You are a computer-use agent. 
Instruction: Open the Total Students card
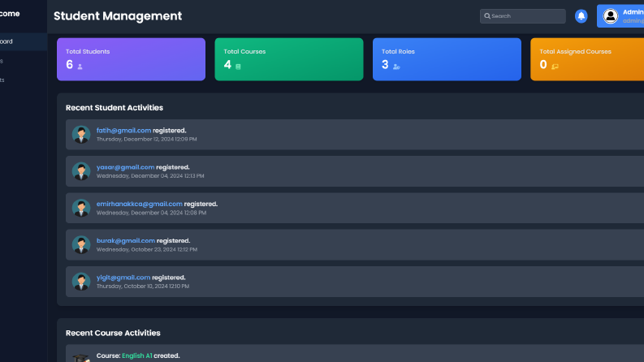click(x=131, y=59)
